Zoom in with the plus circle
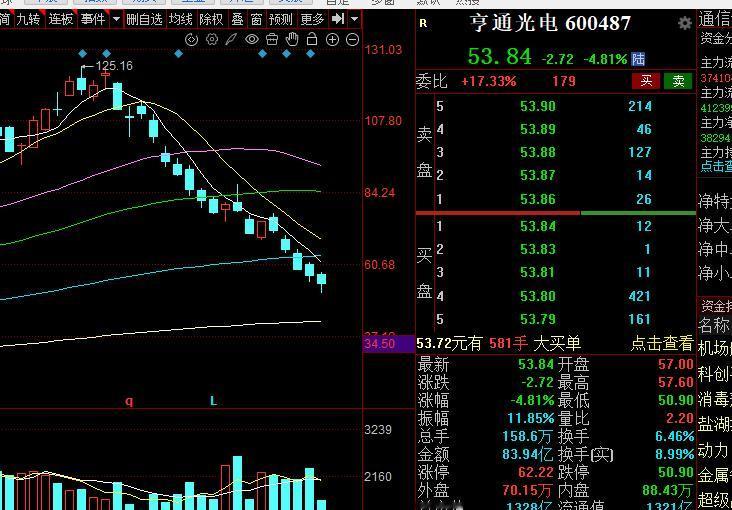 coord(332,40)
